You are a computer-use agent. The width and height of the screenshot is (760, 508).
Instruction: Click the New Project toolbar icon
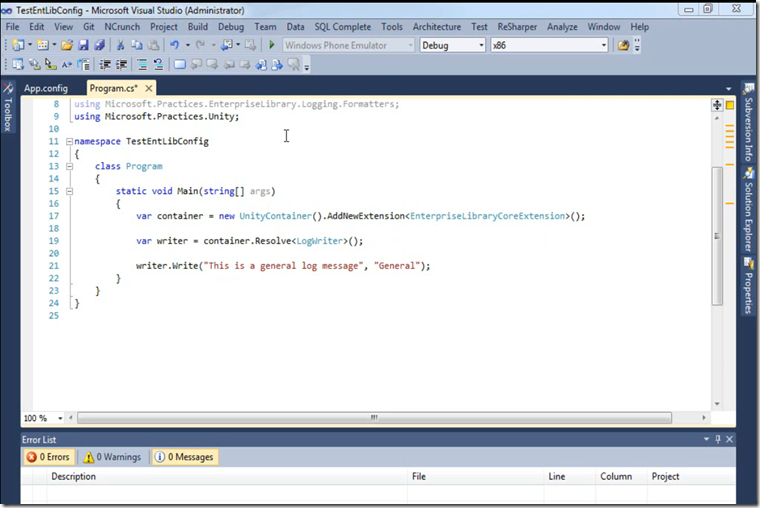click(18, 45)
